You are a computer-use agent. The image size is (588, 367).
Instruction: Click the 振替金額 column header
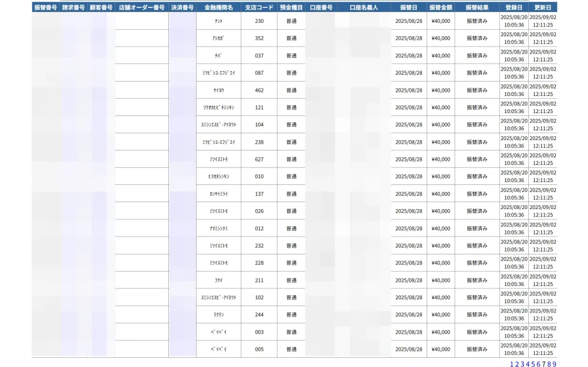pos(440,7)
